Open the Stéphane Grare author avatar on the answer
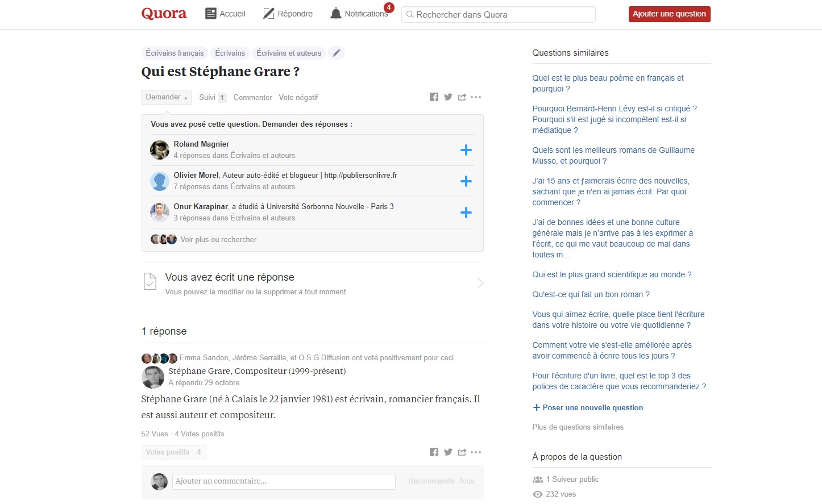Viewport: 822px width, 504px height. tap(152, 377)
